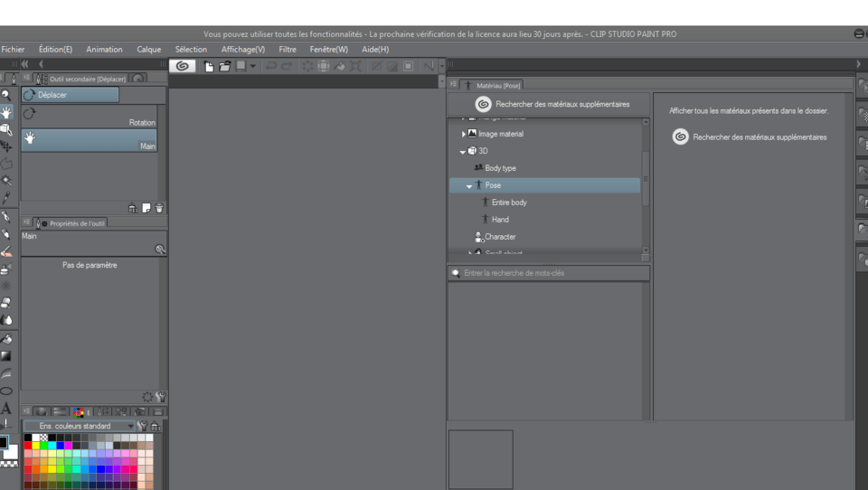This screenshot has height=490, width=868.
Task: Open the Aide(H) menu
Action: (375, 50)
